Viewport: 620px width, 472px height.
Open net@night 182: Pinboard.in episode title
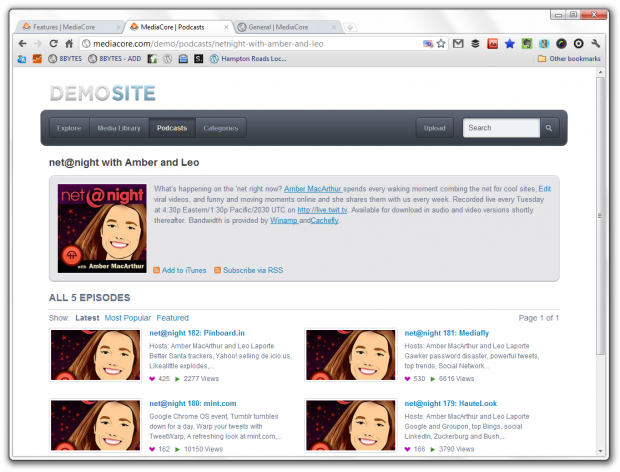(197, 333)
